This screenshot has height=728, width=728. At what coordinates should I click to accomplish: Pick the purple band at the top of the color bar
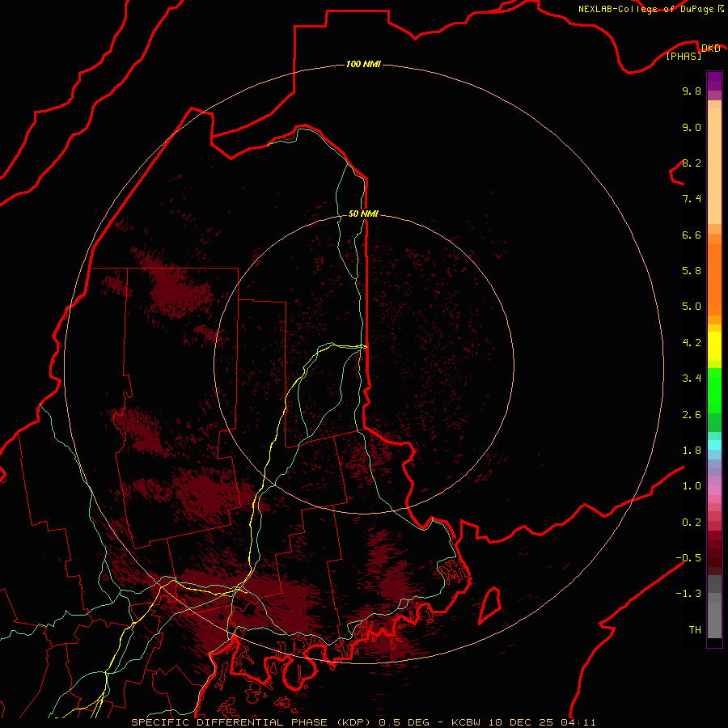tap(714, 81)
